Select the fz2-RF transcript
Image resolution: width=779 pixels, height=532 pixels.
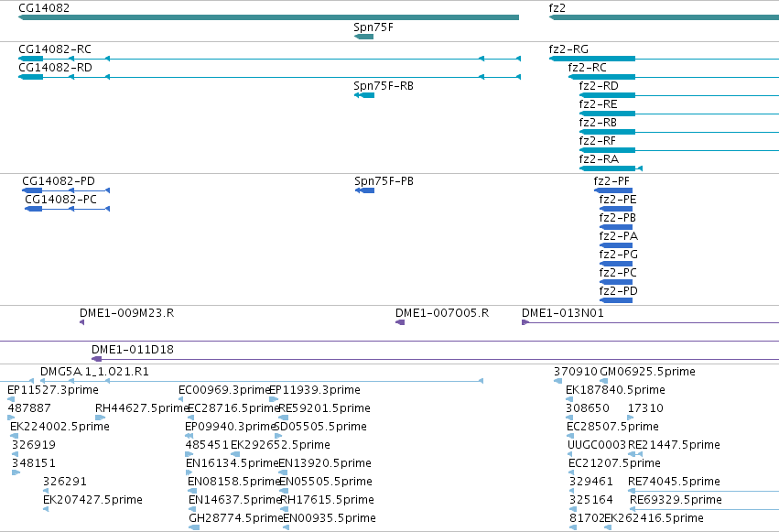[679, 150]
